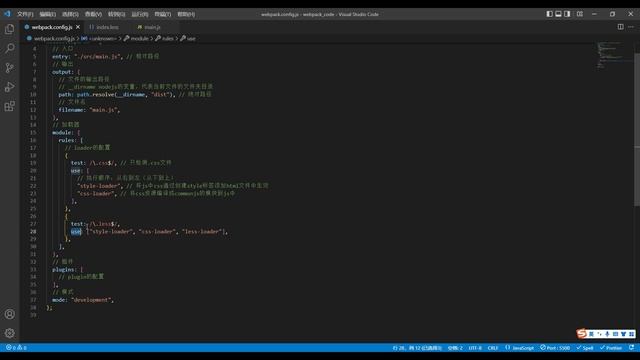Open the 终端(T) menu
Viewport: 640px width, 360px height.
163,14
